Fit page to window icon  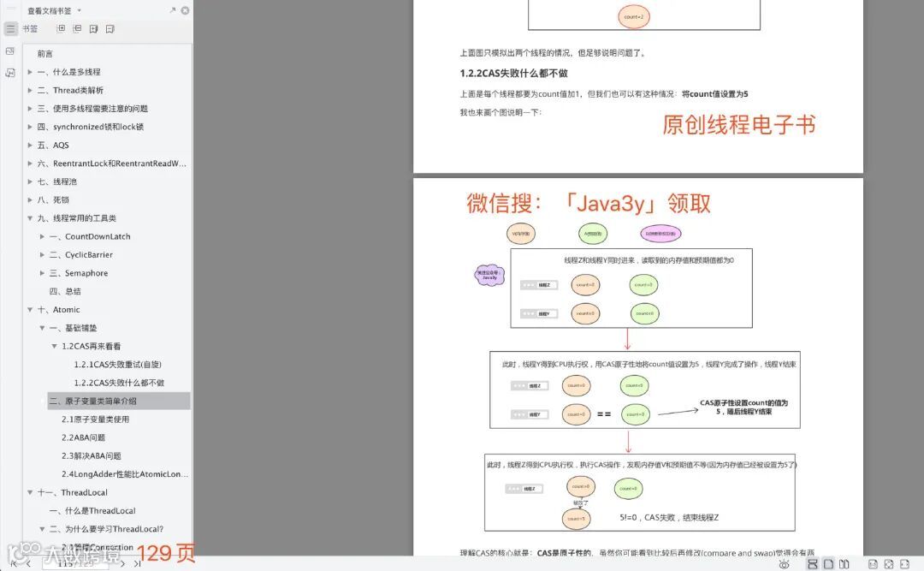click(x=889, y=564)
